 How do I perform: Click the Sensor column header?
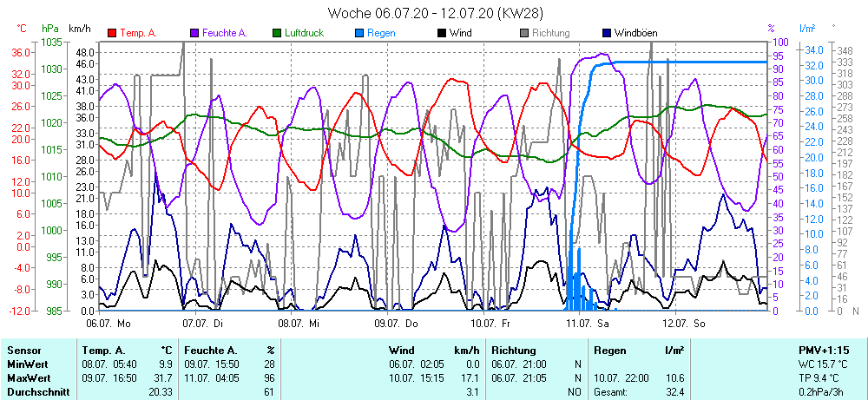(x=24, y=350)
